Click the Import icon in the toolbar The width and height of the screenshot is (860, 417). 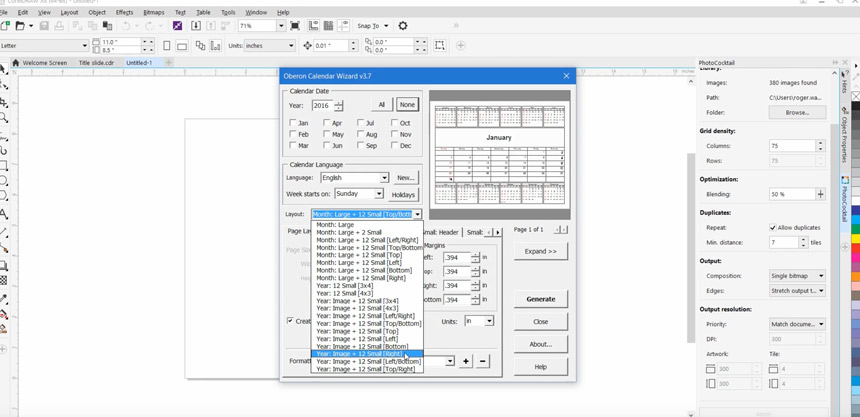click(196, 26)
